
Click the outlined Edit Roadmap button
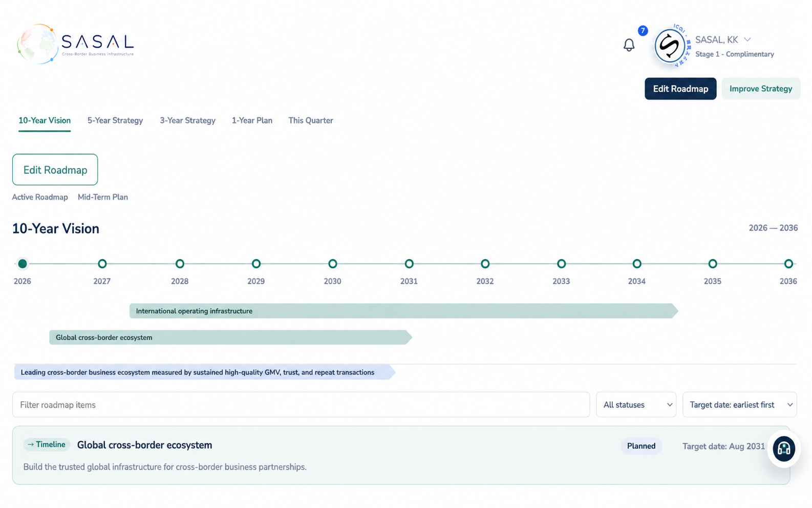[55, 170]
